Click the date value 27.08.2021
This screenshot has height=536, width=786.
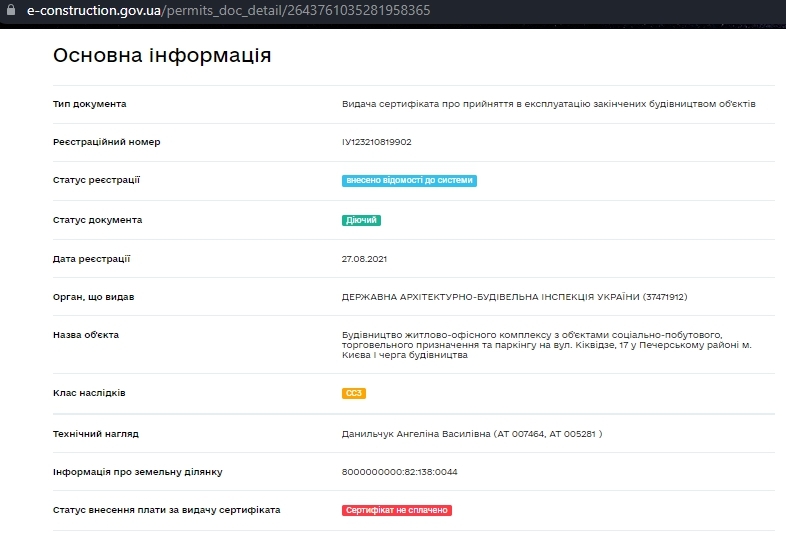(364, 259)
